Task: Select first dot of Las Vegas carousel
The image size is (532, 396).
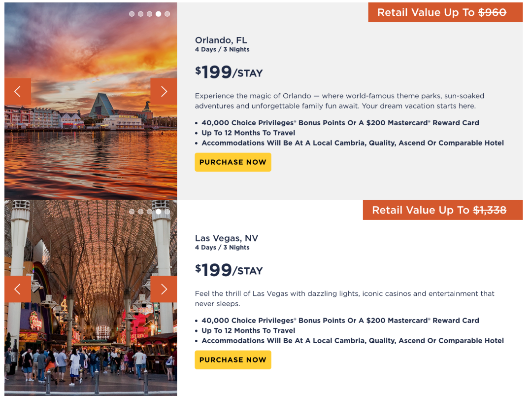Action: click(132, 212)
